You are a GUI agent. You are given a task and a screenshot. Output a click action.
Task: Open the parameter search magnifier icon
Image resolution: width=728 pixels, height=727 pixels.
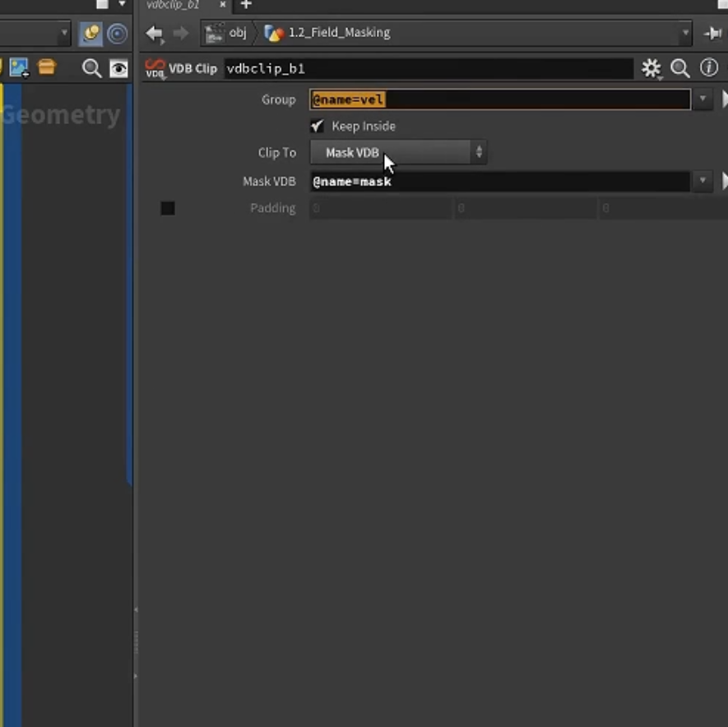[679, 68]
